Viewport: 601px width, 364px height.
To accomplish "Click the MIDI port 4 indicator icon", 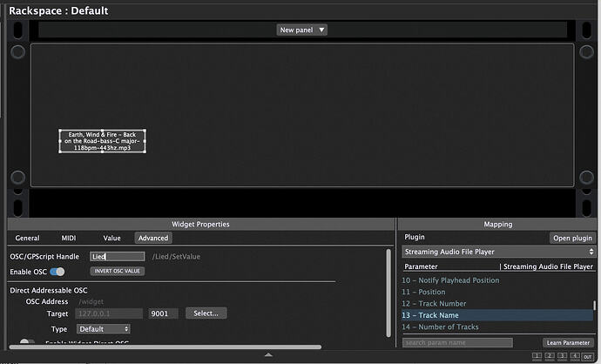I will 575,356.
